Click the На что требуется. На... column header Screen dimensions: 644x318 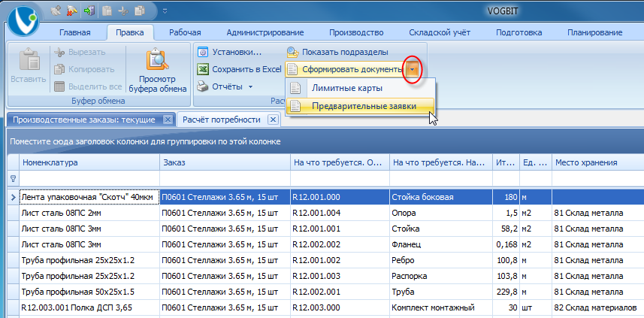(441, 162)
